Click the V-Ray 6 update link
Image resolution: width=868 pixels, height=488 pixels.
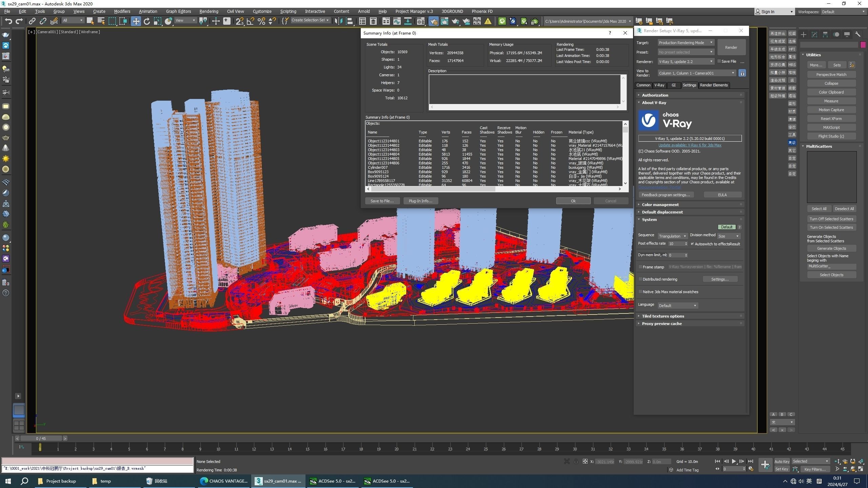tap(690, 145)
